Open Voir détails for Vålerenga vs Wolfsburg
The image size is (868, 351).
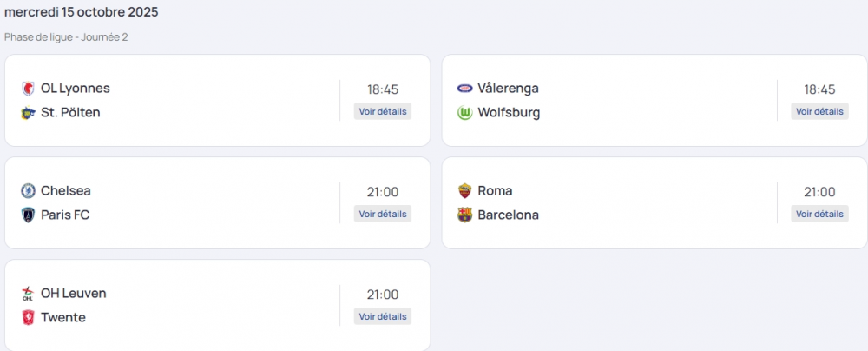pos(819,111)
